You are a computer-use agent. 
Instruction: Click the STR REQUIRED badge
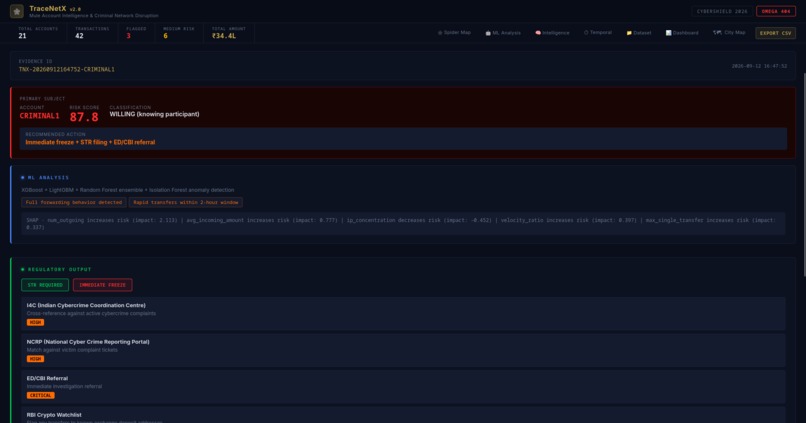tap(45, 285)
